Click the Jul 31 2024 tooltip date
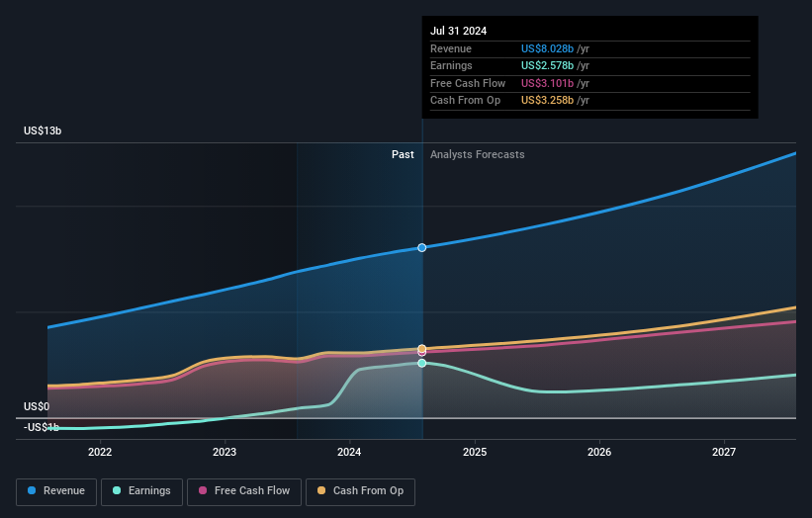This screenshot has height=518, width=812. (x=458, y=31)
